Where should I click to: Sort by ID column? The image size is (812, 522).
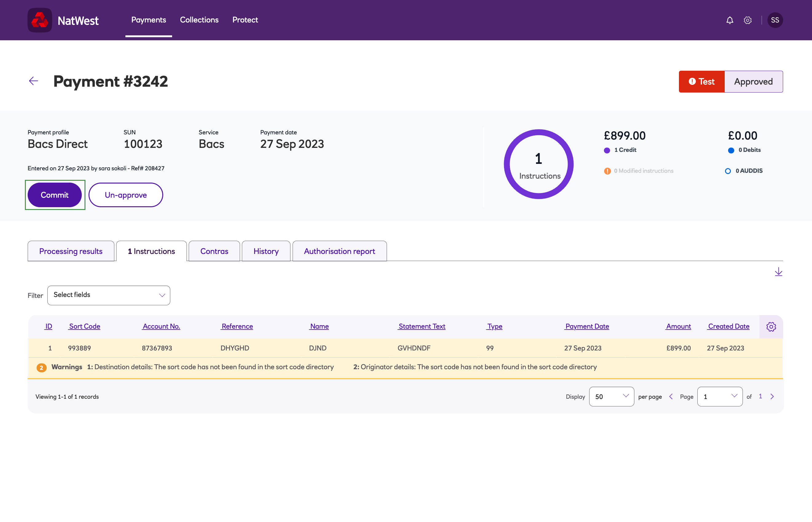(x=49, y=326)
